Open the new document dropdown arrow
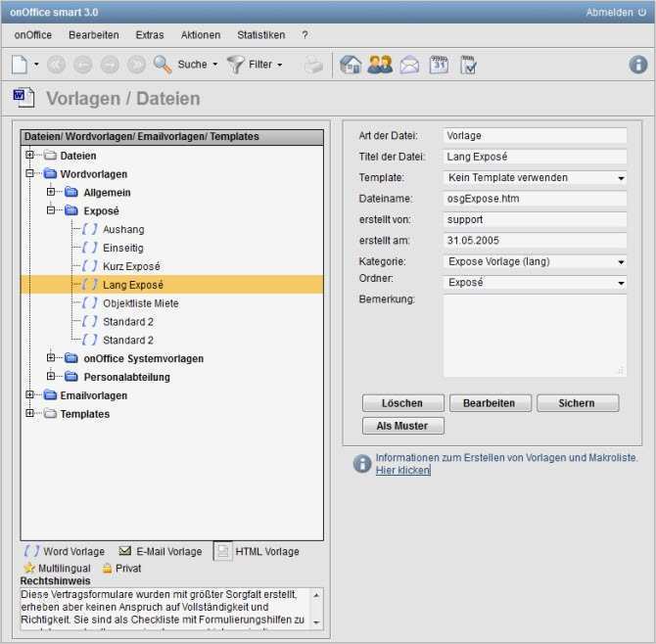656x644 pixels. tap(36, 65)
